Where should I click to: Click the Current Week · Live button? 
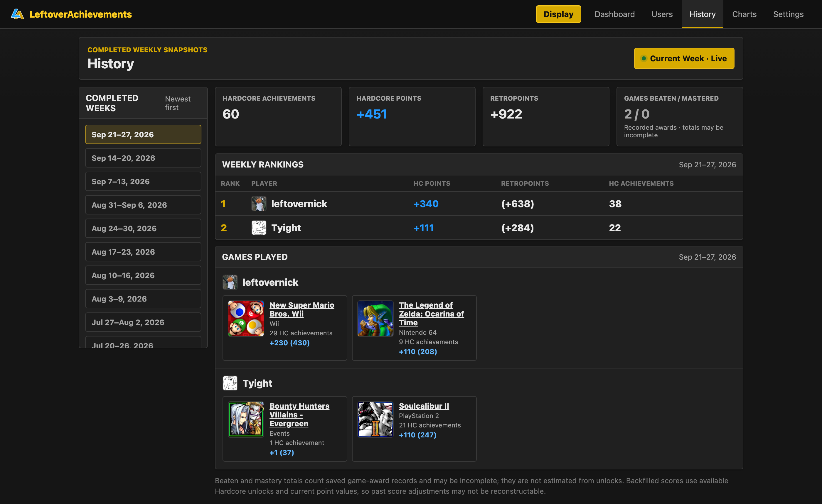coord(684,58)
